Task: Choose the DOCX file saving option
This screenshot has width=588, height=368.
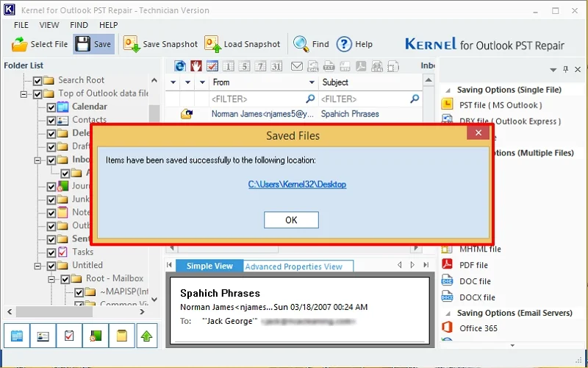Action: pos(469,297)
